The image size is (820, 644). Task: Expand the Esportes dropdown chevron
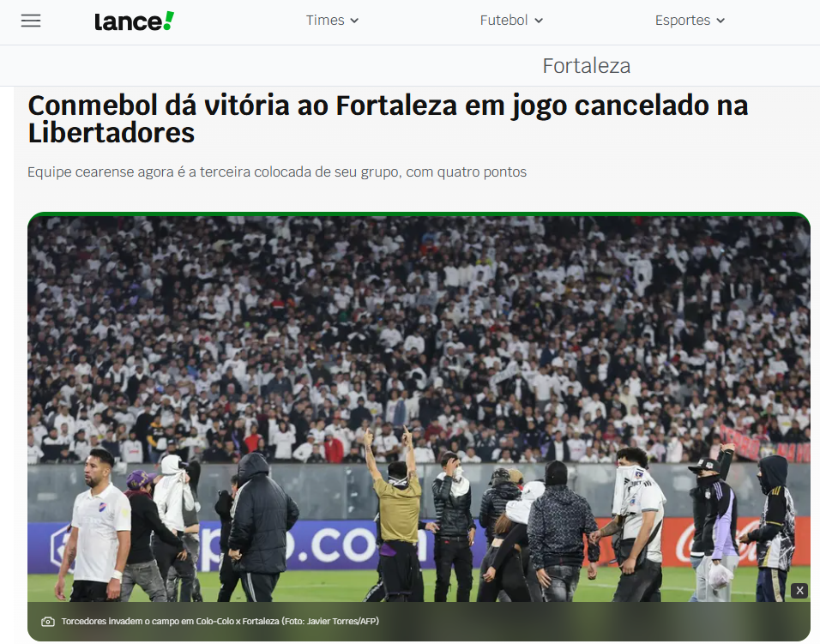[x=721, y=21]
